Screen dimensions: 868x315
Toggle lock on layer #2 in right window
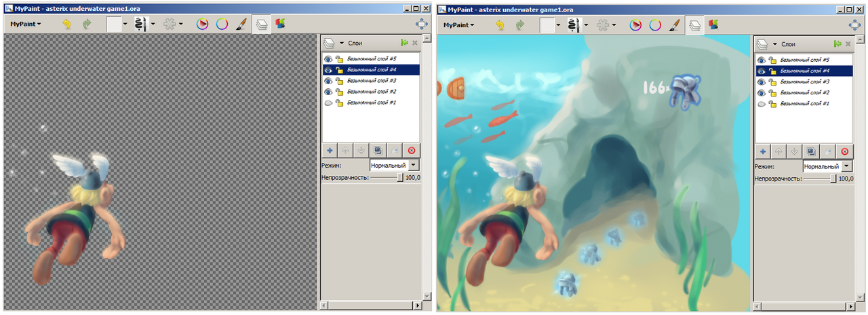tap(772, 92)
